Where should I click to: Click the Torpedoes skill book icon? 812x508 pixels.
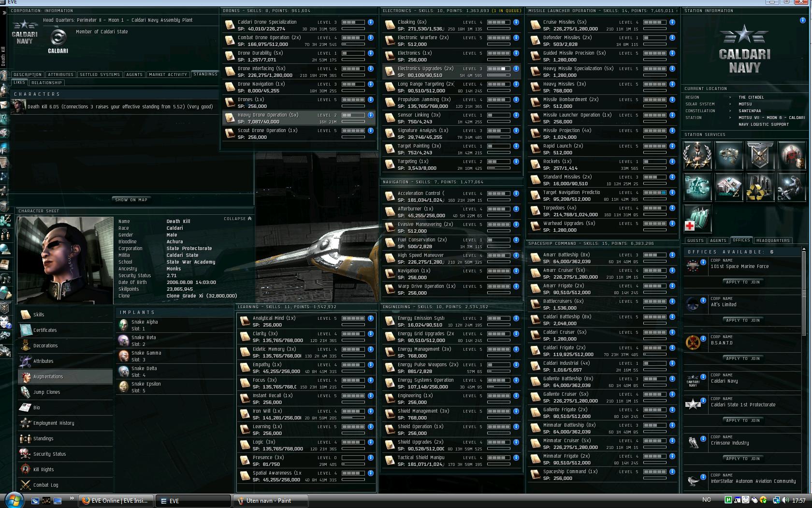point(535,211)
